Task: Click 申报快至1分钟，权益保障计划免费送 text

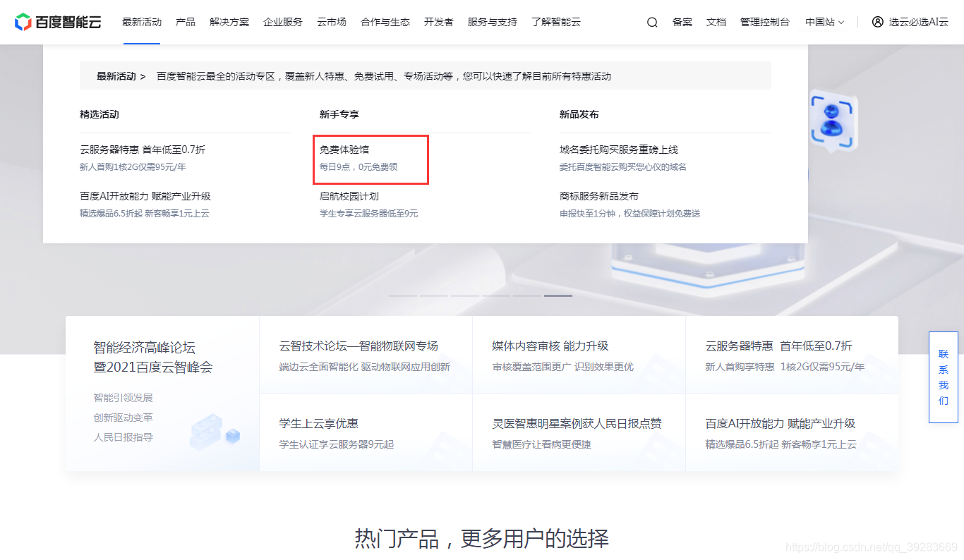Action: pyautogui.click(x=629, y=213)
